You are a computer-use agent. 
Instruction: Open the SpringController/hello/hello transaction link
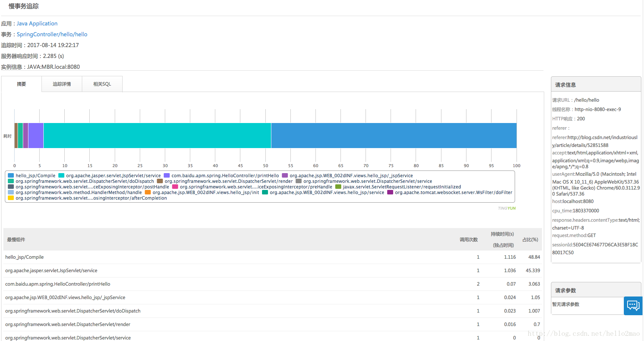click(x=52, y=34)
